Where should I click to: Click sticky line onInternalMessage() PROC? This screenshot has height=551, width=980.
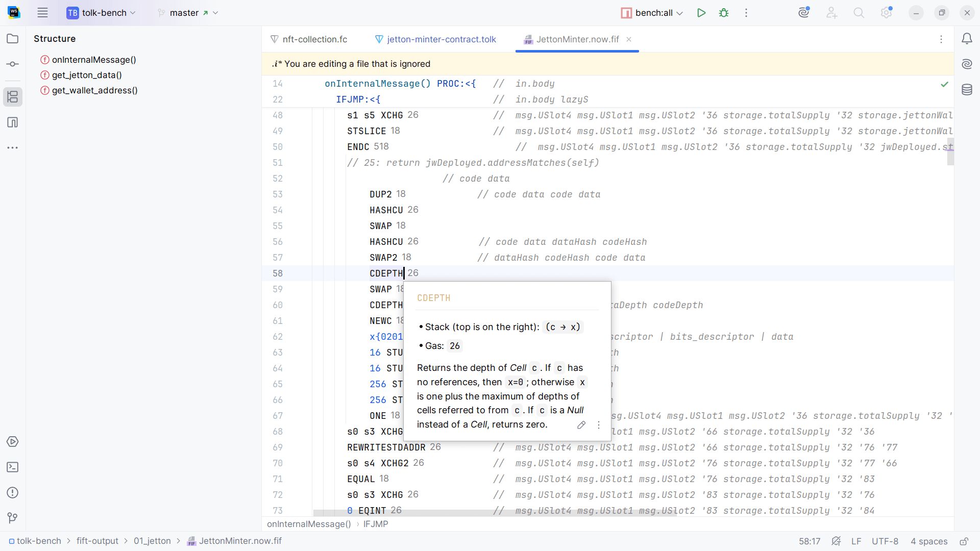[400, 84]
